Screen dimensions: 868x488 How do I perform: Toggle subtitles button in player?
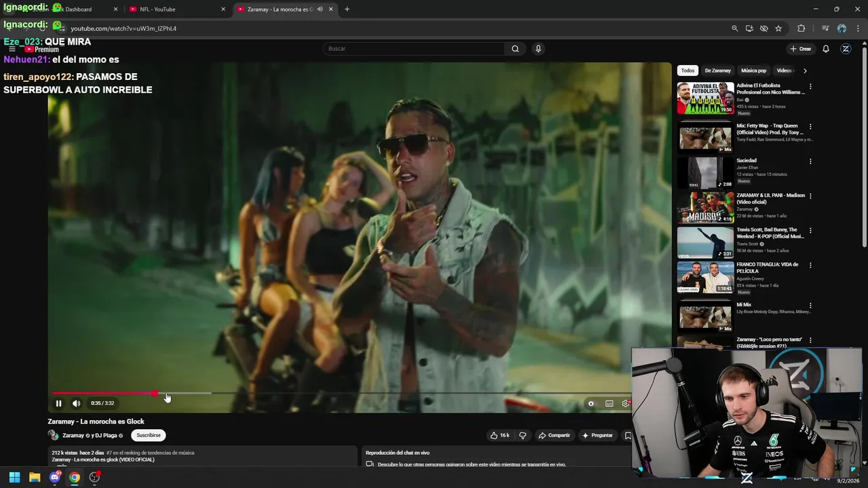point(609,403)
